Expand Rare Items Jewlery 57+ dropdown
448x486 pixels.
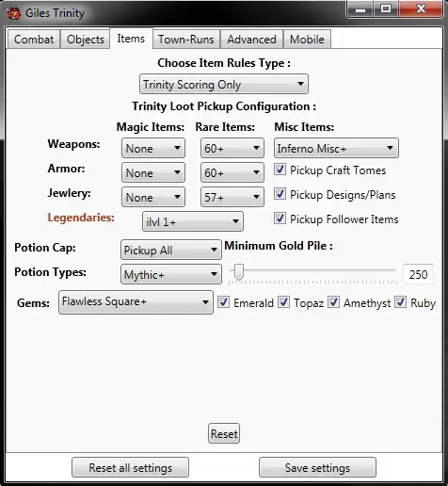(x=232, y=197)
